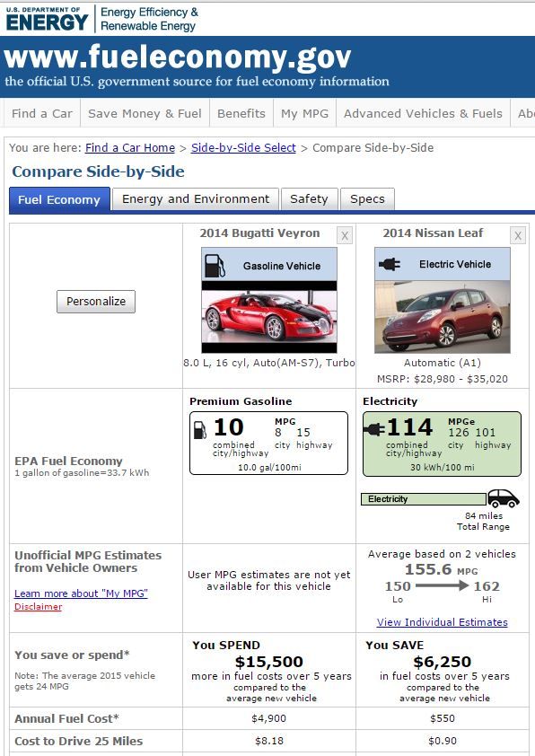
Task: Click the gas pump icon in Gasoline Vehicle header
Action: point(215,266)
